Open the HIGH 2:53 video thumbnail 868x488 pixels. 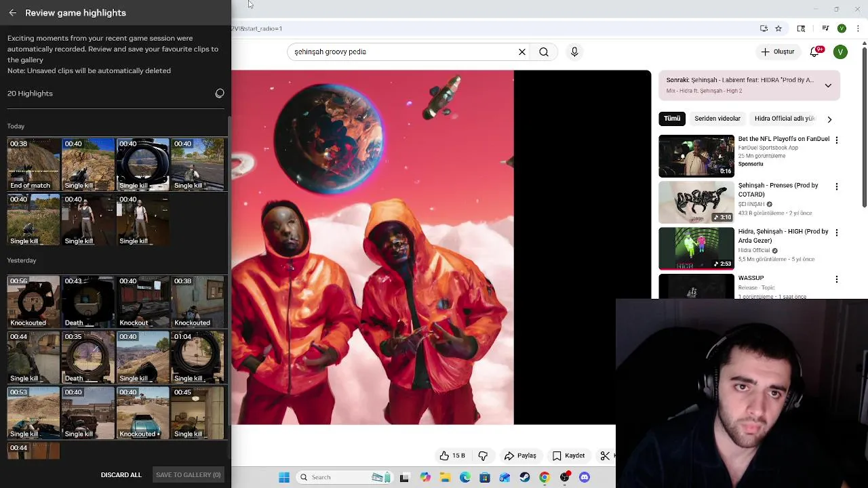(x=696, y=248)
